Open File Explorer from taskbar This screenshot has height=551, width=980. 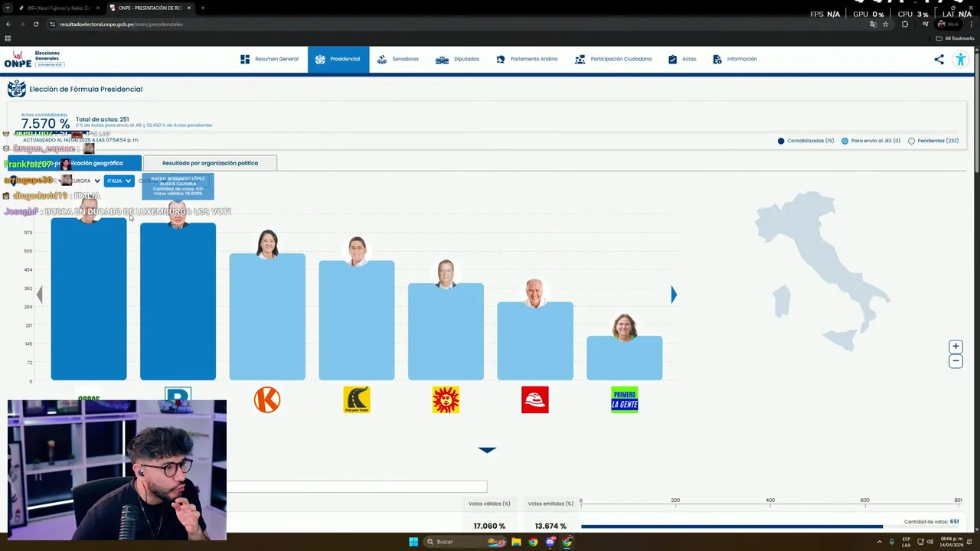click(x=517, y=542)
